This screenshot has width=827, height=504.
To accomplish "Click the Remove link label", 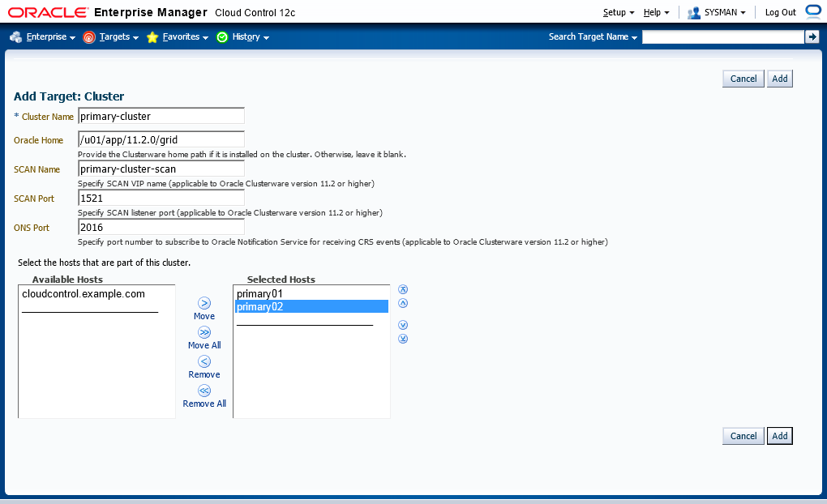I will click(x=204, y=375).
